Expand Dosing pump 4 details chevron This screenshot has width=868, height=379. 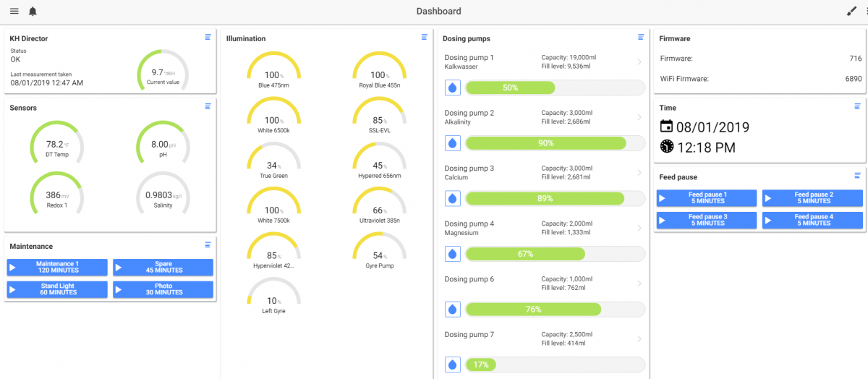(639, 228)
